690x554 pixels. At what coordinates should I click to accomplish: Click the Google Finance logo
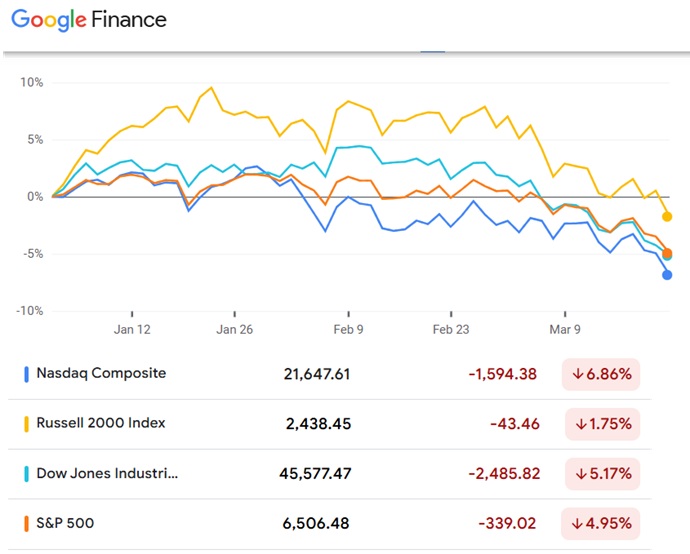(89, 20)
